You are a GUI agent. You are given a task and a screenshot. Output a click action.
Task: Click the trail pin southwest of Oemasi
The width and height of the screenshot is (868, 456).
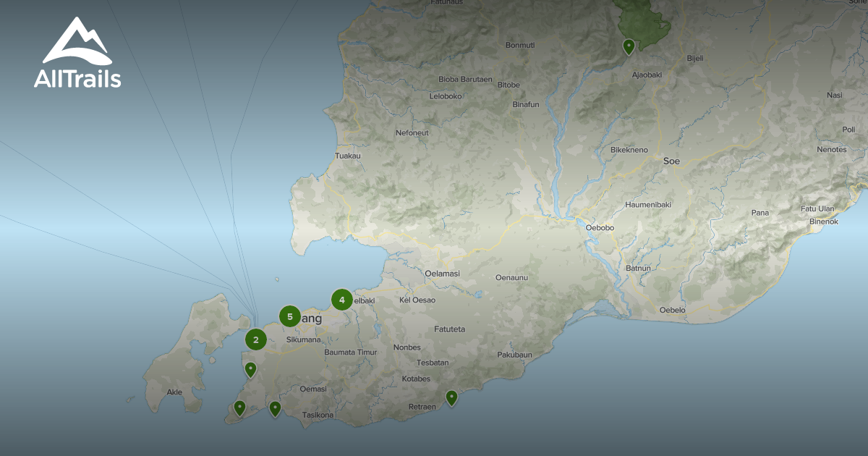[x=275, y=408]
